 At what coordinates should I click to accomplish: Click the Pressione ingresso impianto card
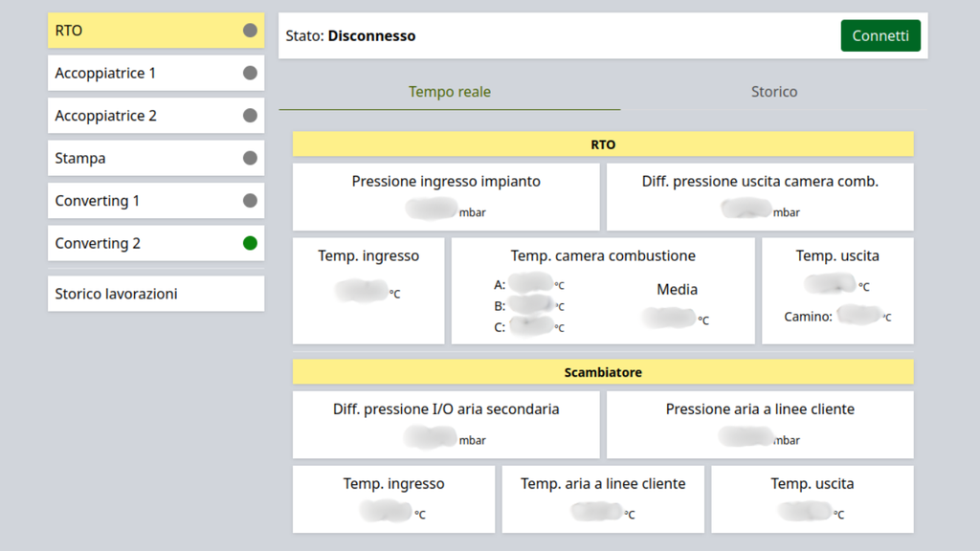[x=446, y=196]
